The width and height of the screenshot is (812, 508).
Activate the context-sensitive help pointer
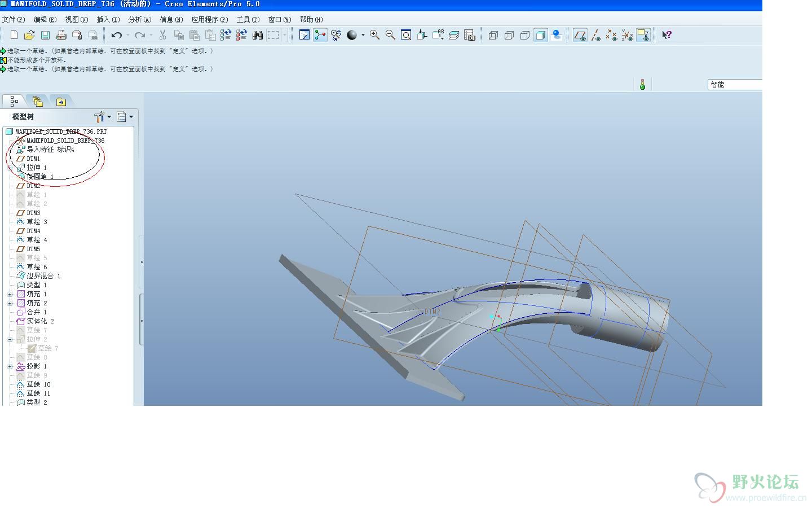pyautogui.click(x=667, y=35)
